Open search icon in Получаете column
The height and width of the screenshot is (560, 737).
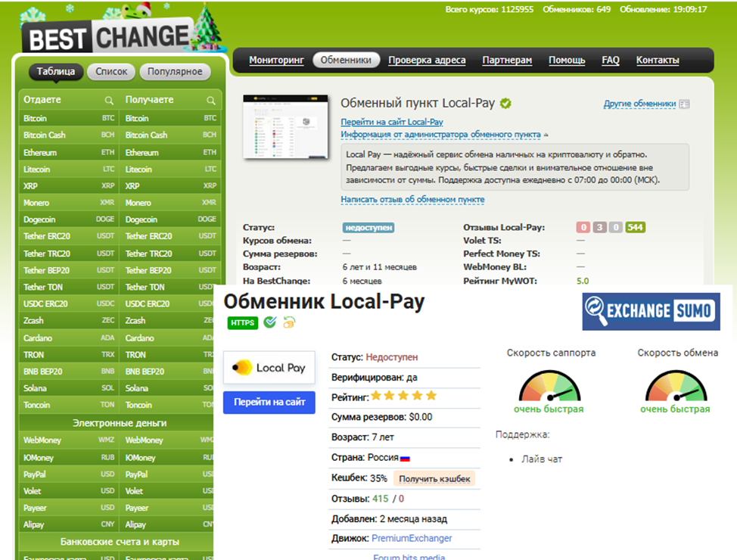click(x=211, y=100)
